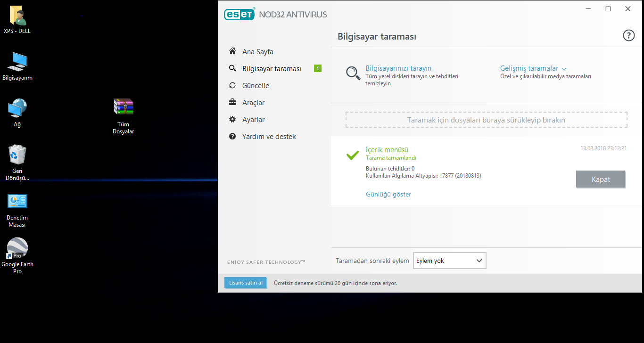Viewport: 644px width, 343px height.
Task: Select Güncelle in the sidebar
Action: (x=256, y=86)
